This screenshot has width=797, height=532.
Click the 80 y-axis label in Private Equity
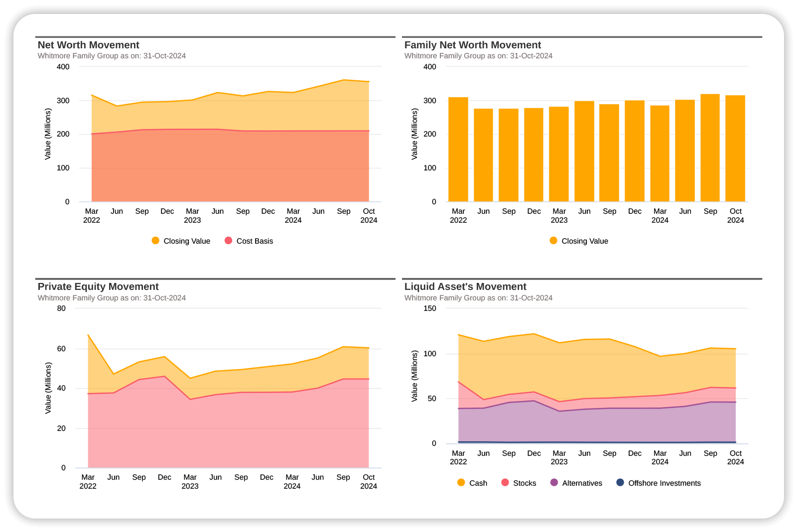[x=61, y=308]
